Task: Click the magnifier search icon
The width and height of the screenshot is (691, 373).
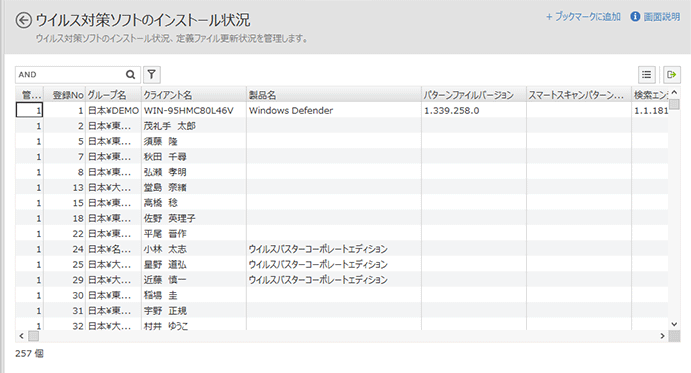Action: (x=130, y=75)
